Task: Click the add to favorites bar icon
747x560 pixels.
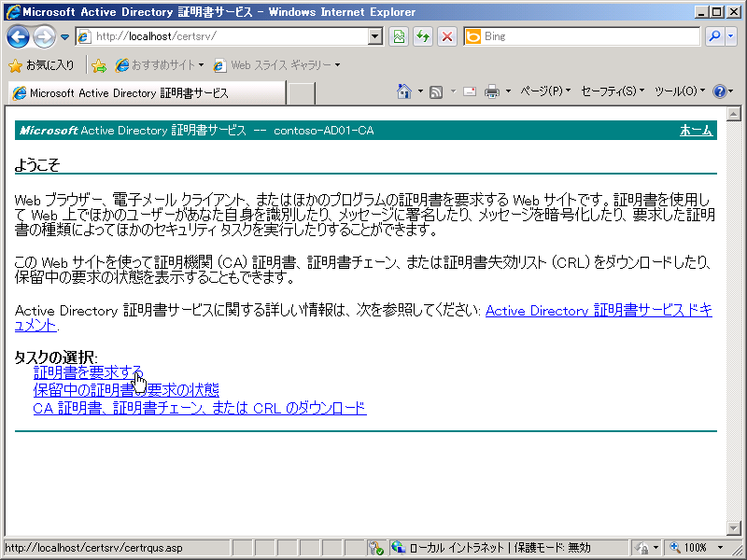Action: (99, 65)
